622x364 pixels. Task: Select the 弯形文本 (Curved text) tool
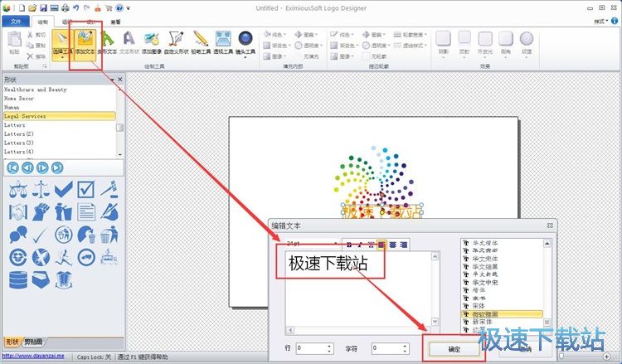(107, 43)
